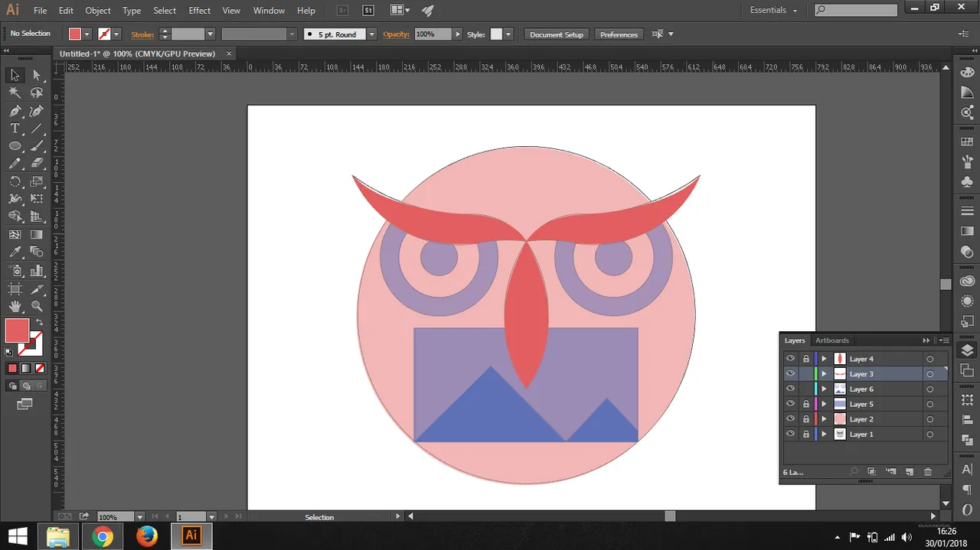This screenshot has width=980, height=550.
Task: Select the Hand tool
Action: click(x=15, y=306)
